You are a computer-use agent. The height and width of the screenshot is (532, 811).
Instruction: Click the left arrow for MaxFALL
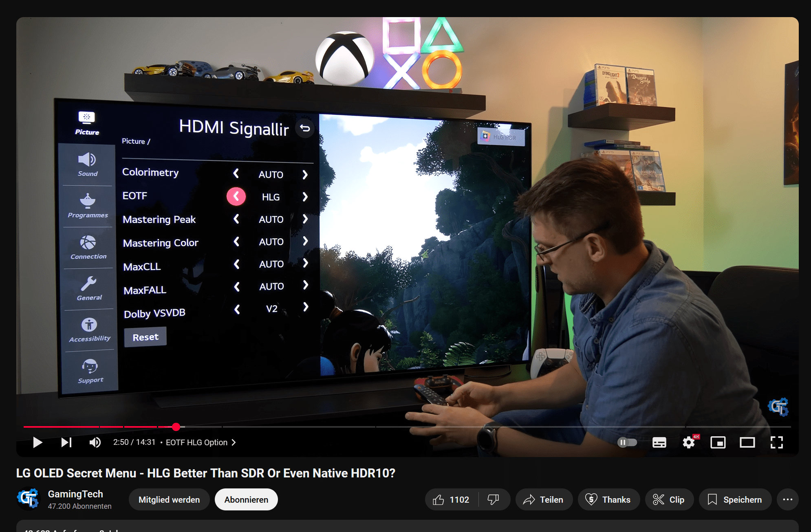[x=237, y=287]
